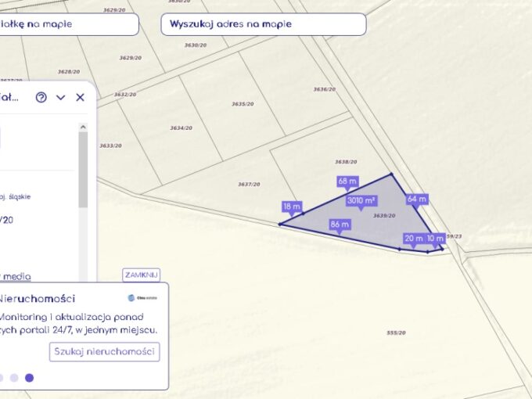Click Szukaj nieruchomości button
The image size is (532, 399).
point(104,351)
